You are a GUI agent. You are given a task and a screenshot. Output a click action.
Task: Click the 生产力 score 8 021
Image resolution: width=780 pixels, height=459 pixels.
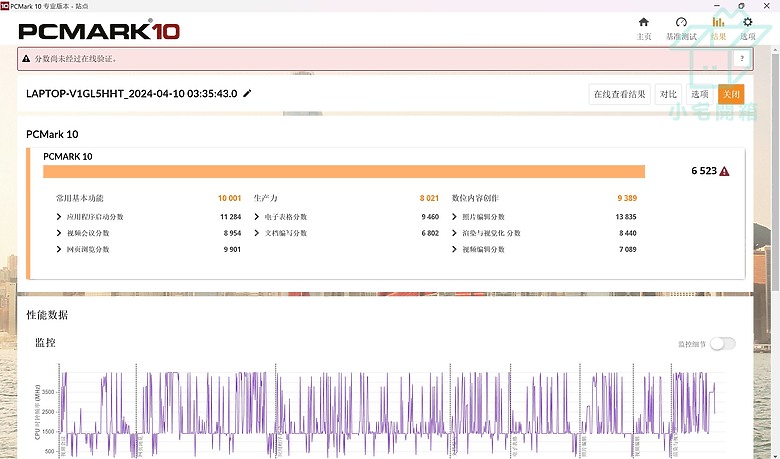[429, 198]
